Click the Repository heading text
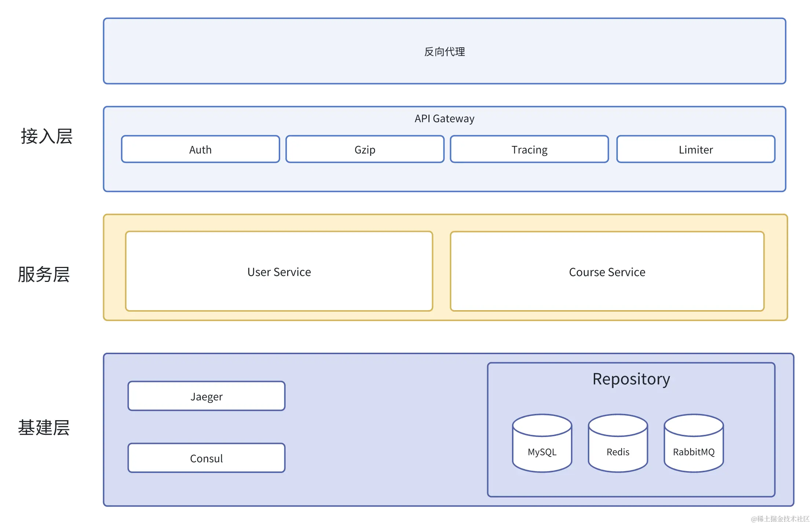Image resolution: width=812 pixels, height=525 pixels. (x=631, y=379)
